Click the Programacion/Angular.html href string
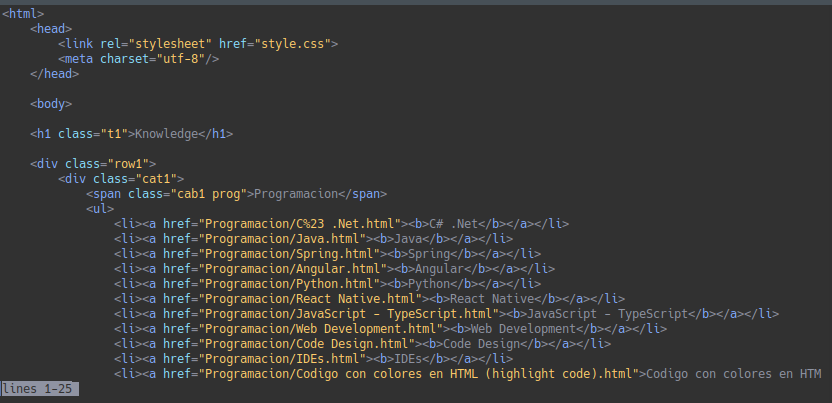 click(x=291, y=268)
